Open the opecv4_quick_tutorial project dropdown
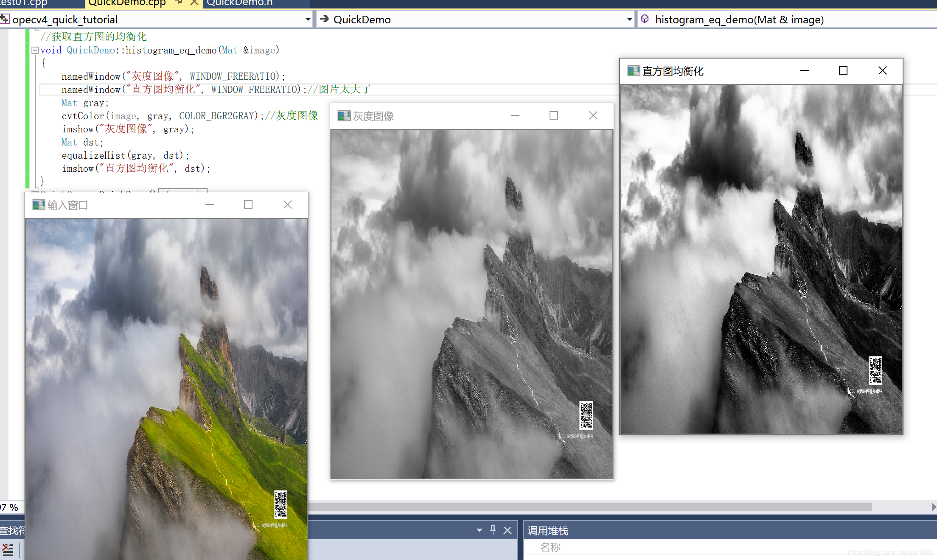This screenshot has height=560, width=937. point(308,20)
